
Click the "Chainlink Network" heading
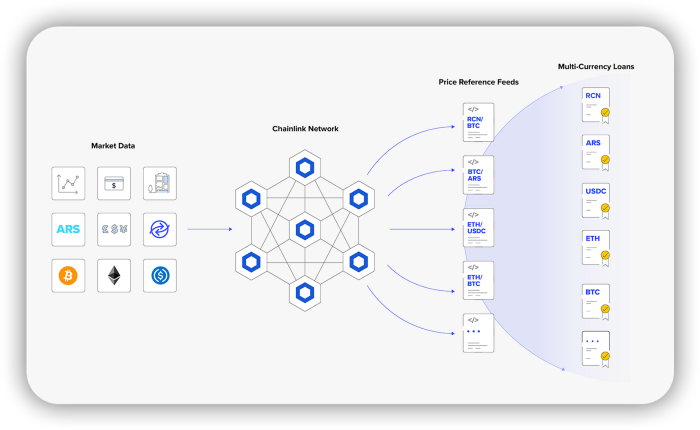point(305,129)
